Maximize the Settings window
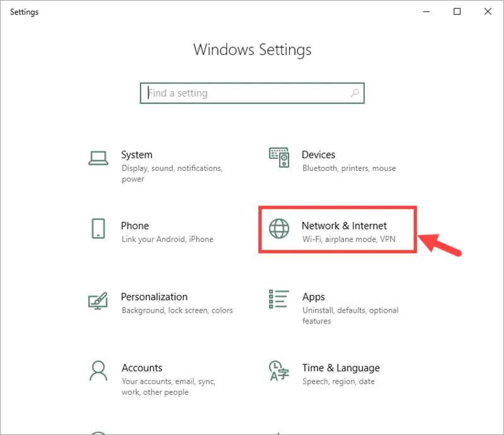The height and width of the screenshot is (435, 504). (x=457, y=11)
